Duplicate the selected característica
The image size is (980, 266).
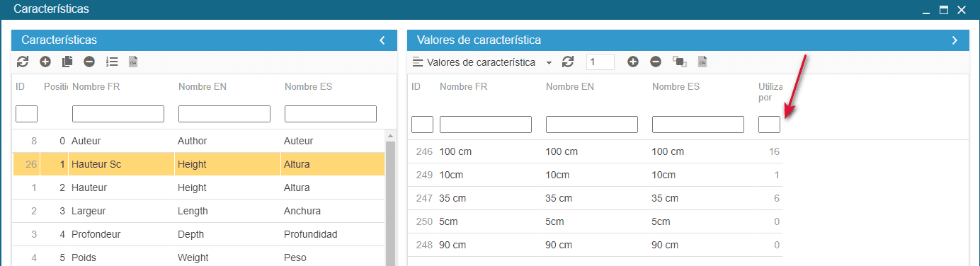(67, 62)
